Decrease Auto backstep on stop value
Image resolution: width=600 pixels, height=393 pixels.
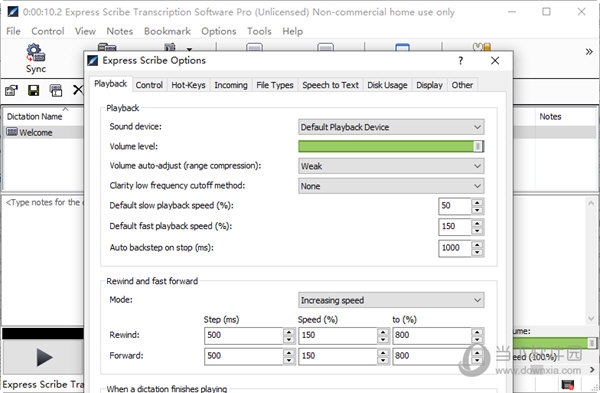pyautogui.click(x=477, y=253)
